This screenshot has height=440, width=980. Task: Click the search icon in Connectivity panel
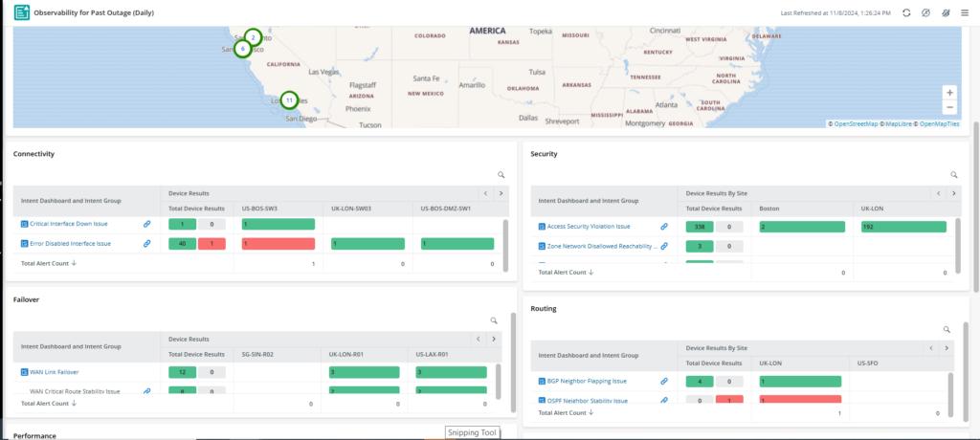[500, 175]
